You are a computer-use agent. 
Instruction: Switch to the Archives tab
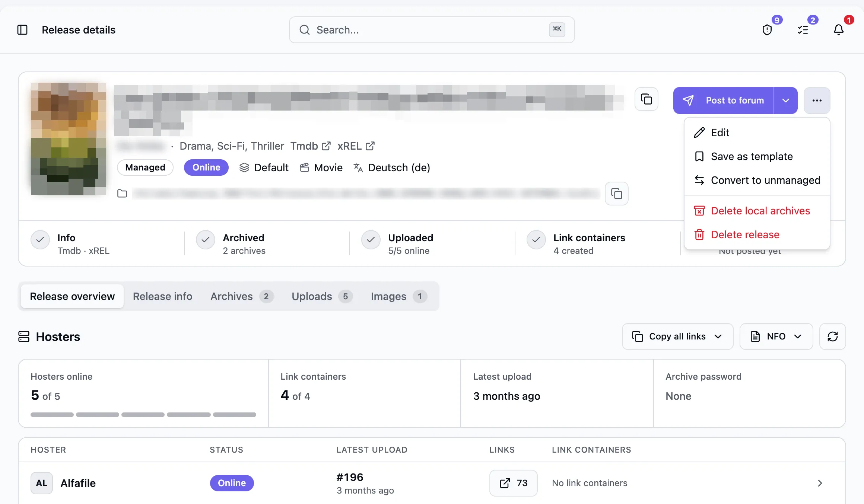pos(242,296)
